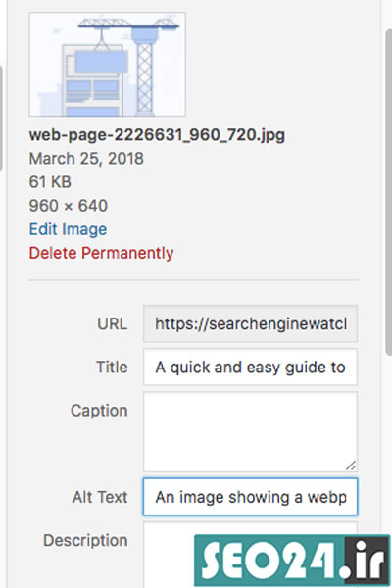
Task: Click the Description field label
Action: click(x=85, y=540)
